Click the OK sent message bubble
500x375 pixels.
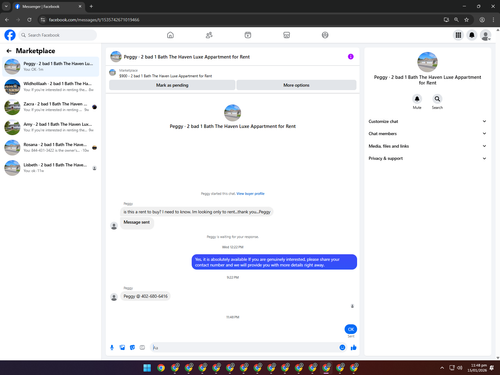tap(351, 329)
